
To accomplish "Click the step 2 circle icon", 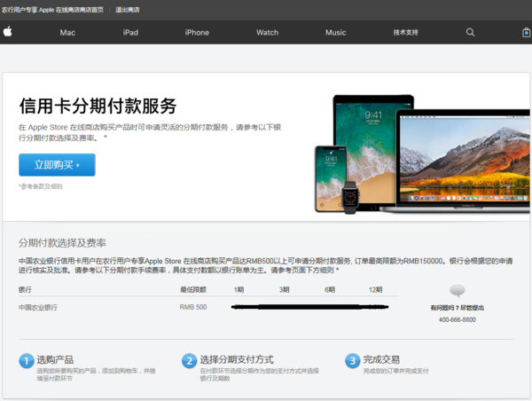I will pos(190,360).
